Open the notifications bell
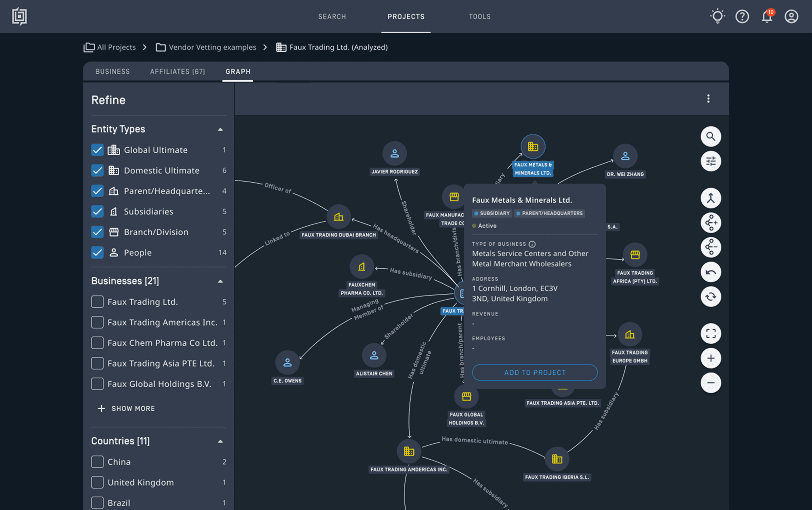 tap(767, 17)
